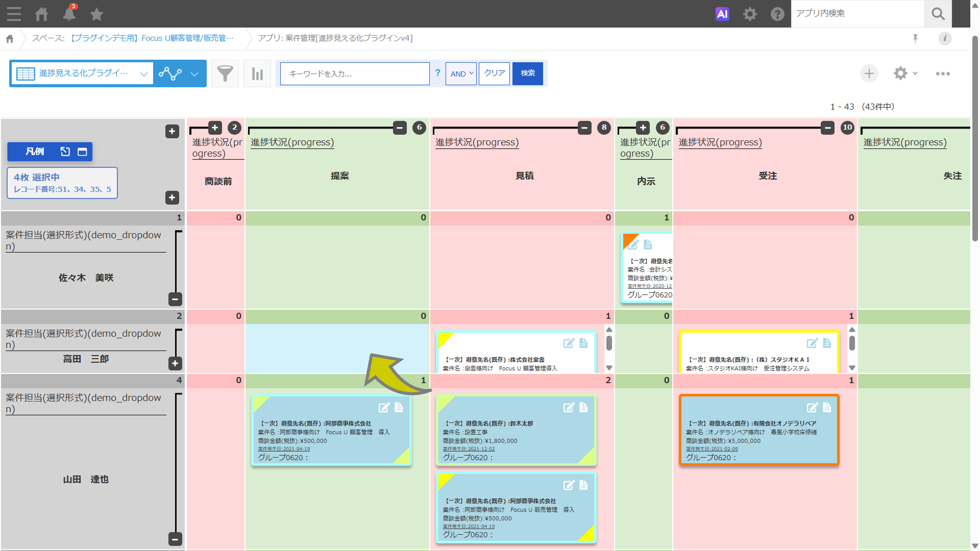The image size is (980, 551).
Task: Click 商談金額 ¥5,000,000 on オノデラ card
Action: [x=723, y=441]
